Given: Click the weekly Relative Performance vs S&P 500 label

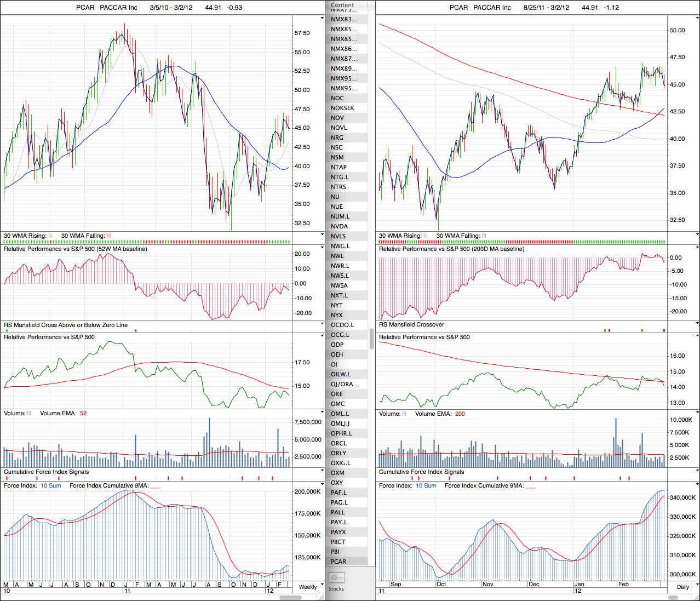Looking at the screenshot, I should (x=49, y=337).
